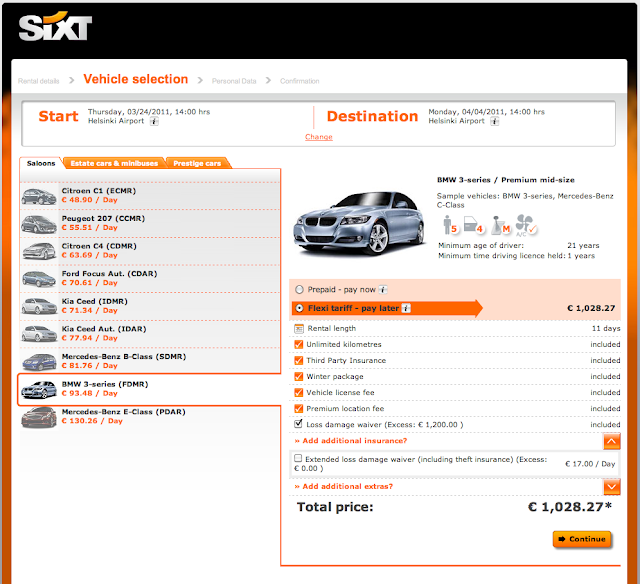
Task: Enable Extended loss damage waiver checkbox
Action: (x=298, y=458)
